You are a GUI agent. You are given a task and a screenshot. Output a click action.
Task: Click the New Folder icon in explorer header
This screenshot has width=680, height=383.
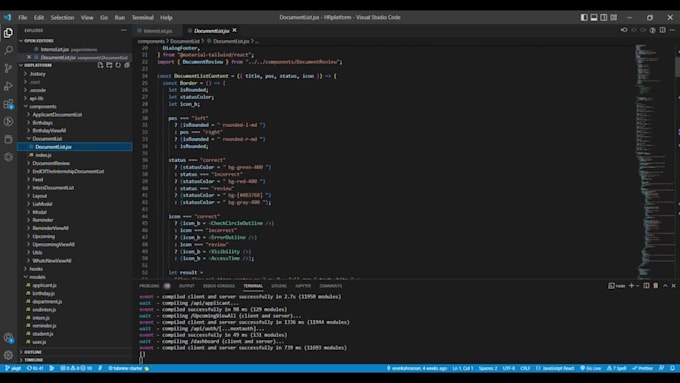[x=109, y=65]
